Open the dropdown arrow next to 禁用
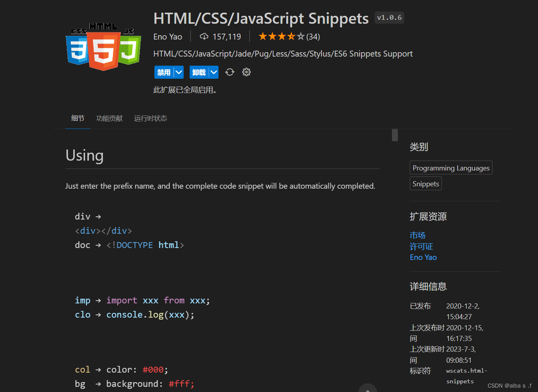 coord(179,72)
